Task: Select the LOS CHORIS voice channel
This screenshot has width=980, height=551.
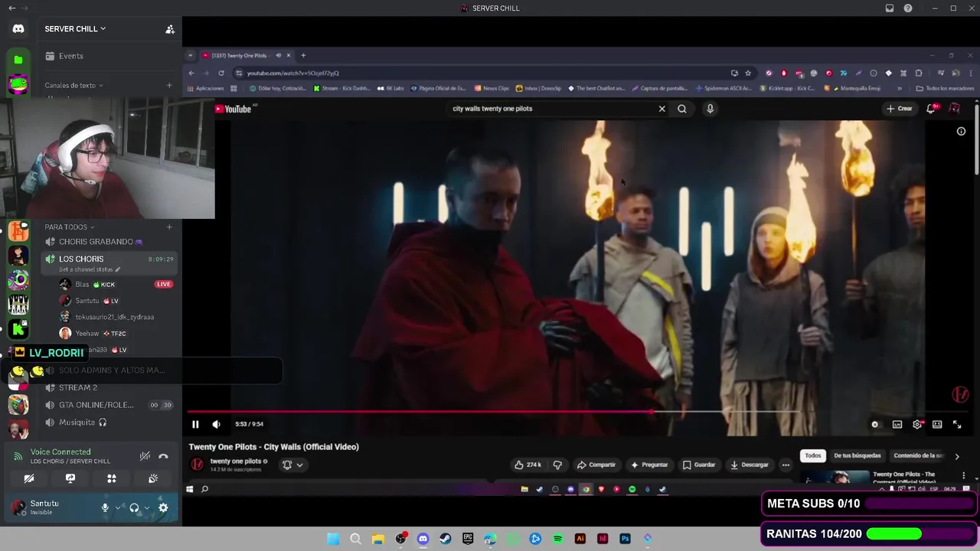Action: [x=109, y=262]
